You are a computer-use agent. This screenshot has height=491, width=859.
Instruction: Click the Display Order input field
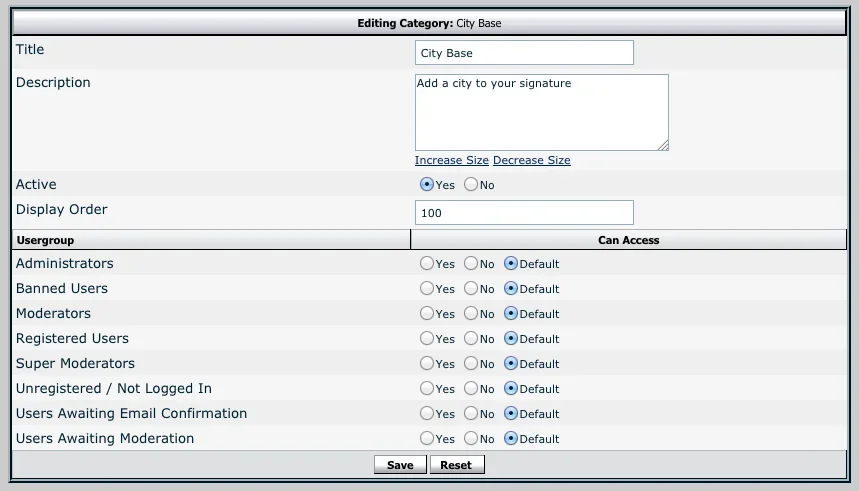[x=524, y=213]
